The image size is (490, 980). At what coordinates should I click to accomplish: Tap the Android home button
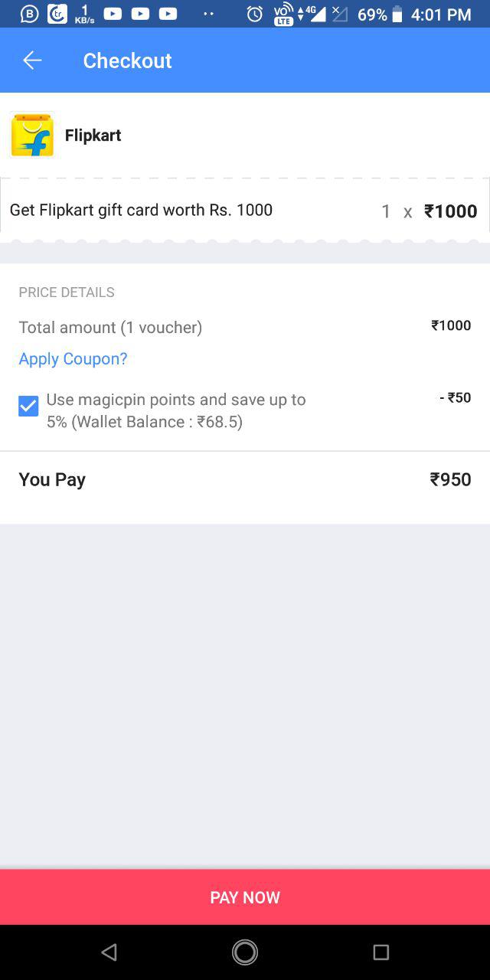[x=244, y=952]
